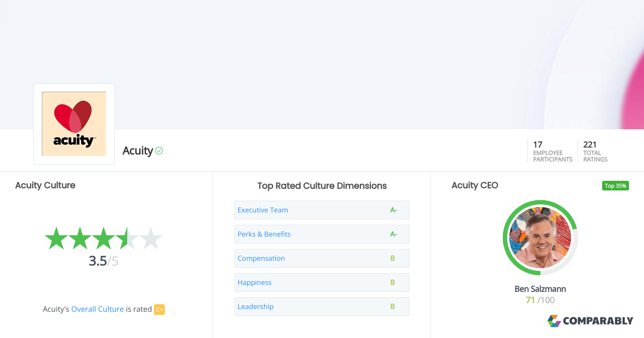Screen dimensions: 644x338
Task: Select the Leadership culture dimension
Action: tap(322, 306)
